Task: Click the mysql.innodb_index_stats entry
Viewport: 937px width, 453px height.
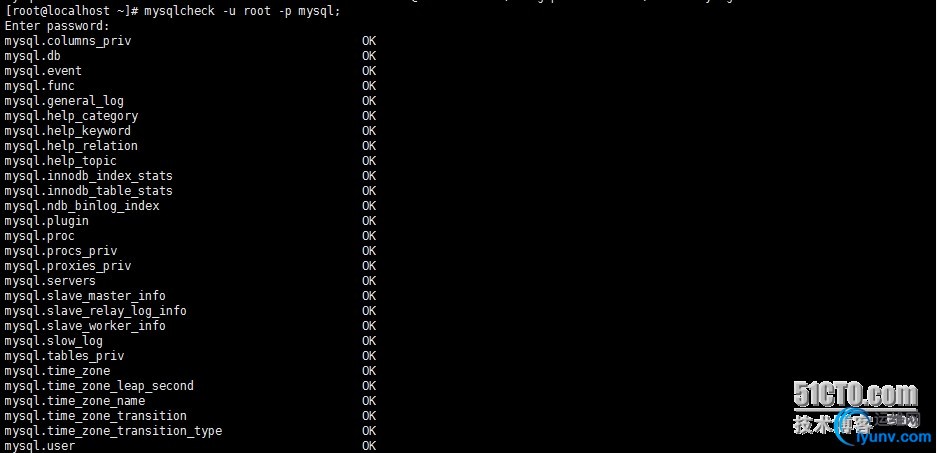Action: (88, 176)
